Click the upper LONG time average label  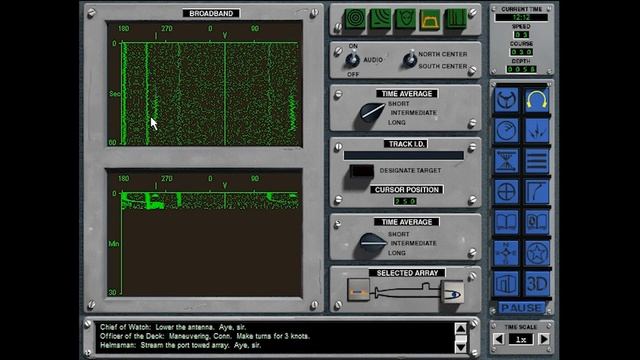(x=397, y=122)
